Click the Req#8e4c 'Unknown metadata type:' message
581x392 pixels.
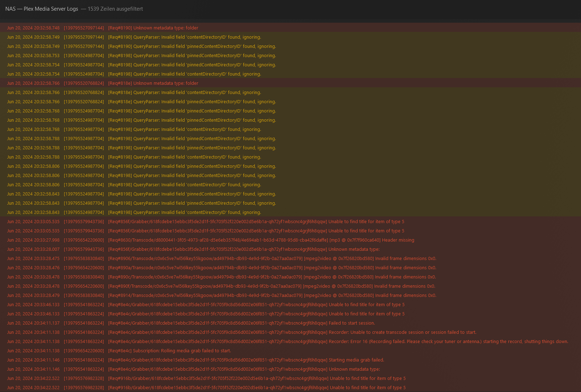[x=244, y=369]
